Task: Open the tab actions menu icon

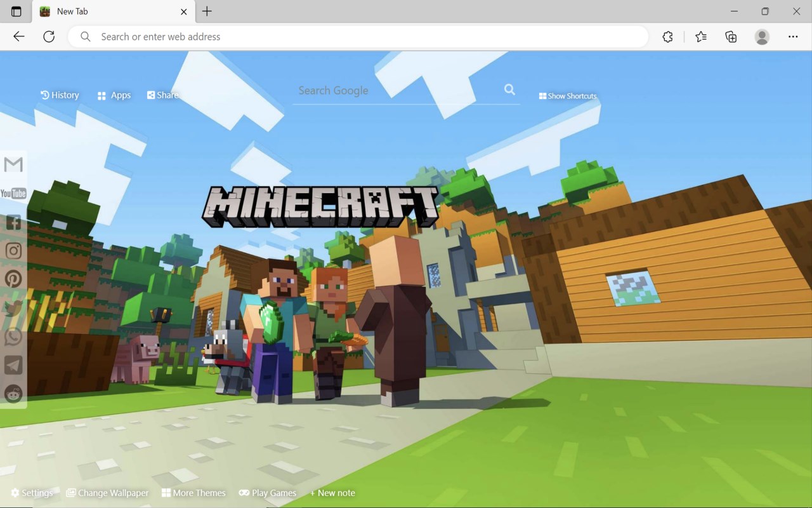Action: 16,11
